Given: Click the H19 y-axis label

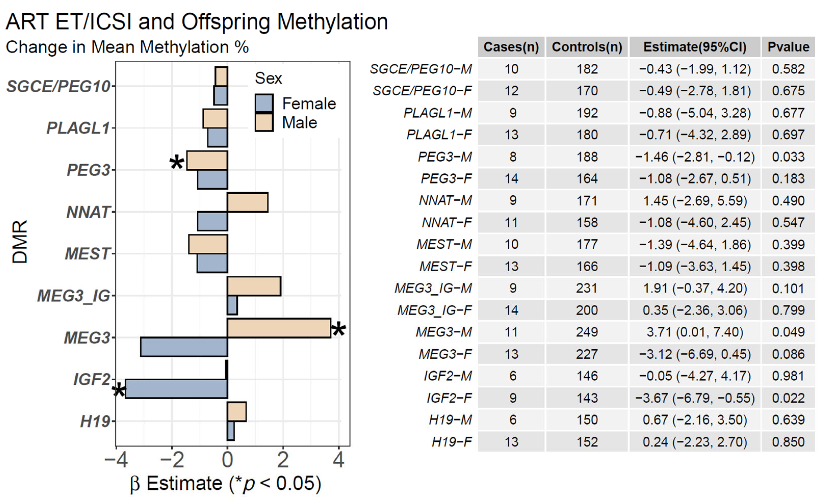Looking at the screenshot, I should click(95, 421).
